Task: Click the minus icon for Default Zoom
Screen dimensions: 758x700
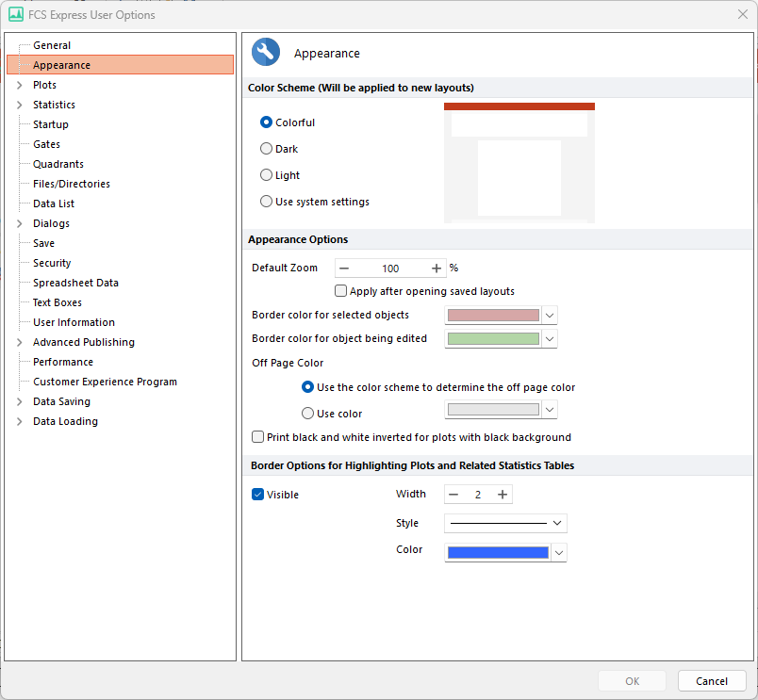Action: [x=345, y=269]
